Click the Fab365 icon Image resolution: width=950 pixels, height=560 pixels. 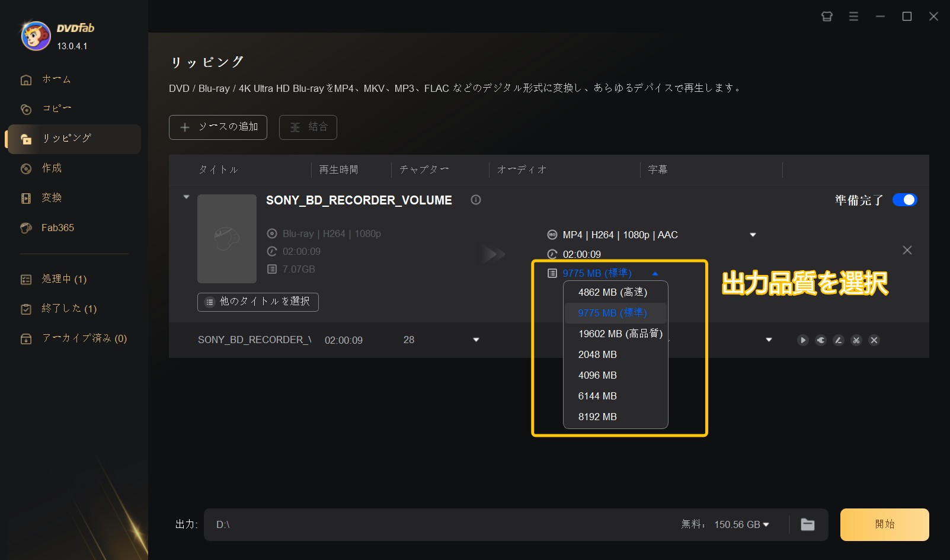(x=26, y=228)
